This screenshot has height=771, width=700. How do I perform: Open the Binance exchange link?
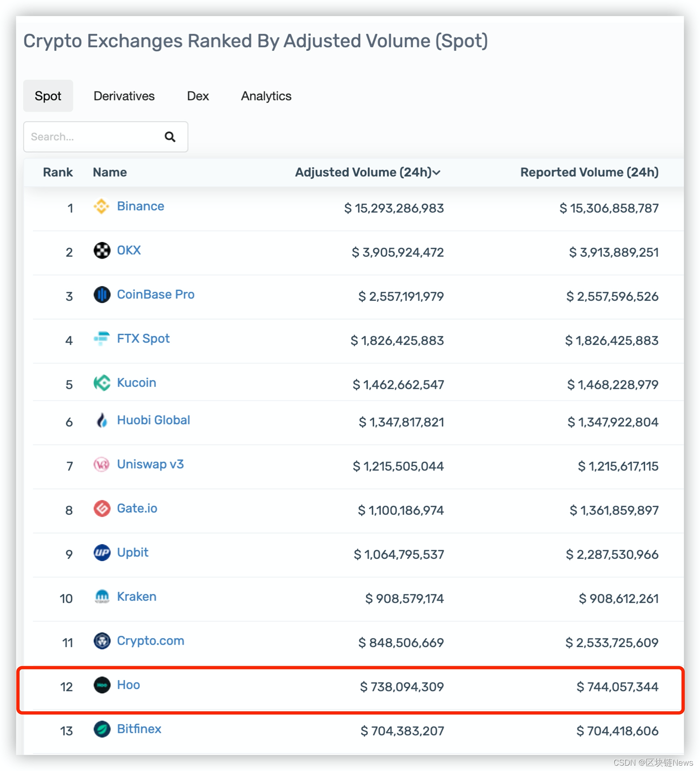click(140, 206)
